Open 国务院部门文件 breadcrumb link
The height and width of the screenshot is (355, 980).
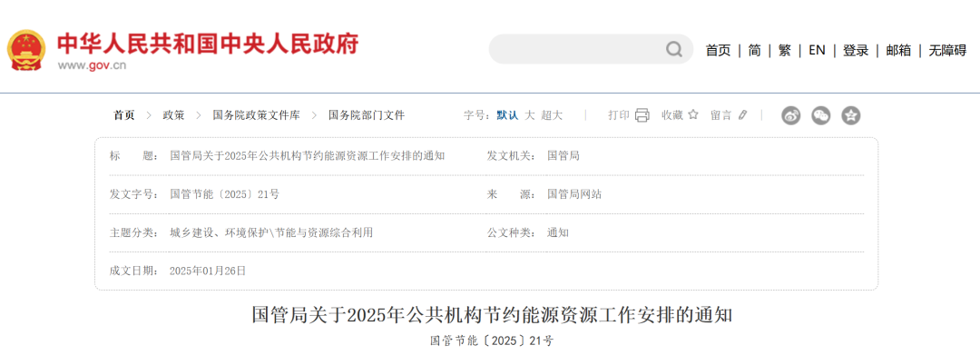367,115
